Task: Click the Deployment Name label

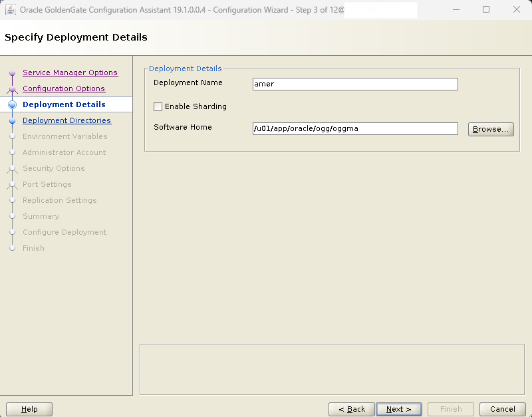Action: 188,82
